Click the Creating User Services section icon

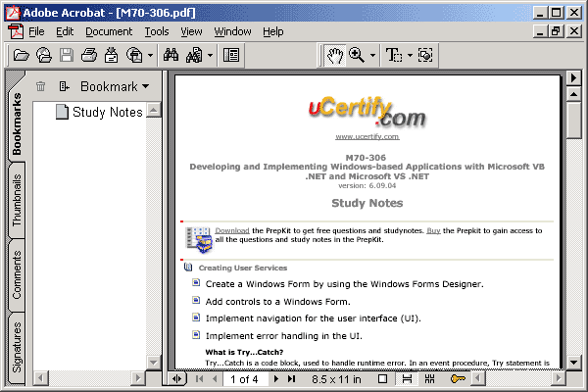point(188,268)
